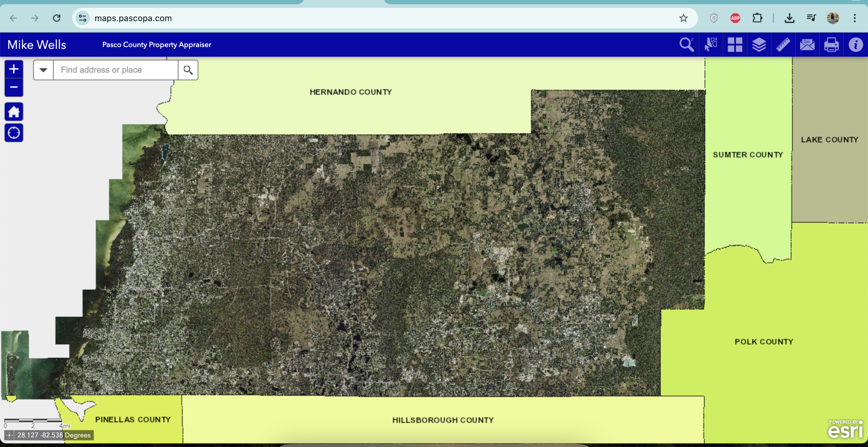The width and height of the screenshot is (868, 447).
Task: Open the eSearch tool
Action: tap(686, 44)
